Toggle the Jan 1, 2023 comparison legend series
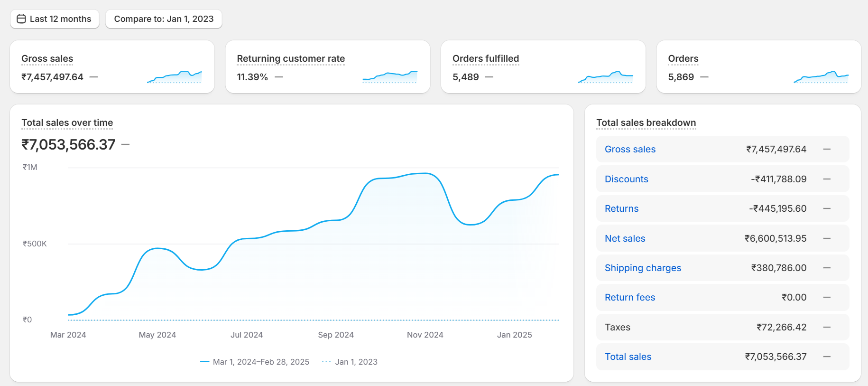 350,362
